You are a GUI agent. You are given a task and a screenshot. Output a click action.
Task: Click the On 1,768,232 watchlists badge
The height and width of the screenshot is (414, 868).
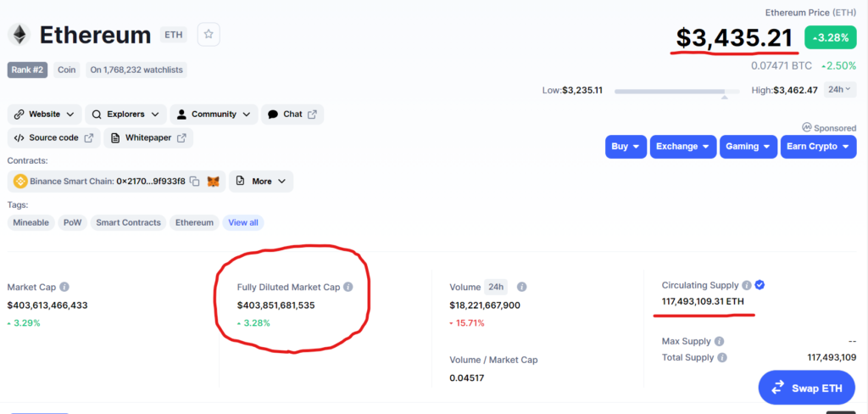tap(136, 70)
